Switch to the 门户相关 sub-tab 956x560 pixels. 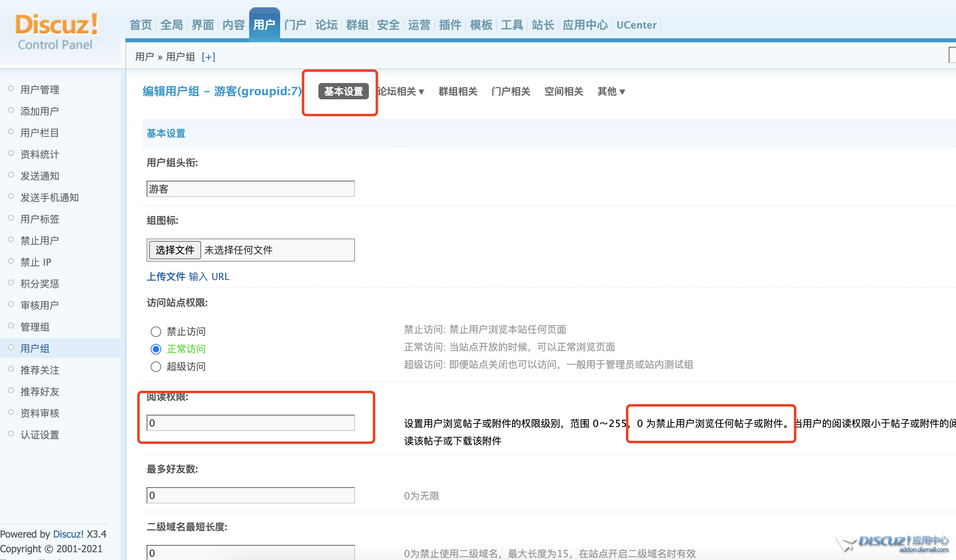coord(511,92)
